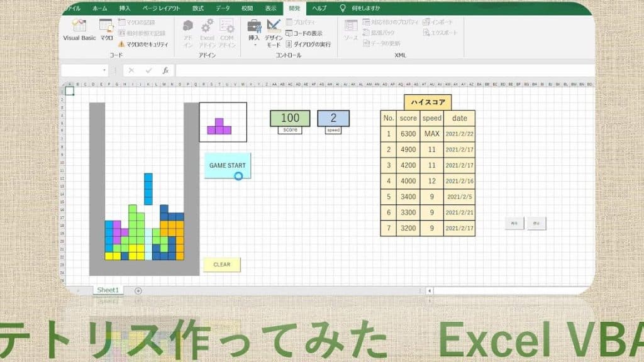Image resolution: width=644 pixels, height=362 pixels.
Task: Select the score 4000 cell
Action: [x=408, y=181]
